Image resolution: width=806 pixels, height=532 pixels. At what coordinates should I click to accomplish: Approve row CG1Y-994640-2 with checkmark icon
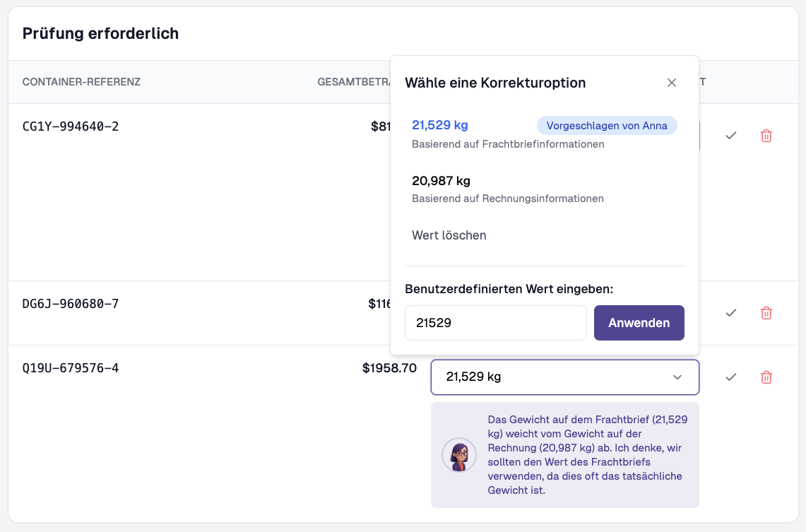(x=731, y=135)
